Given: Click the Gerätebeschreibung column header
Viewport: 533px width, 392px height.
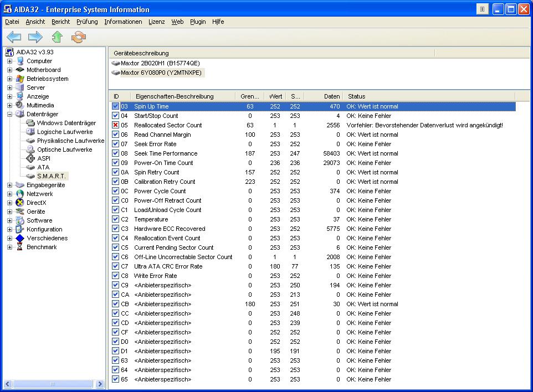Looking at the screenshot, I should click(272, 53).
